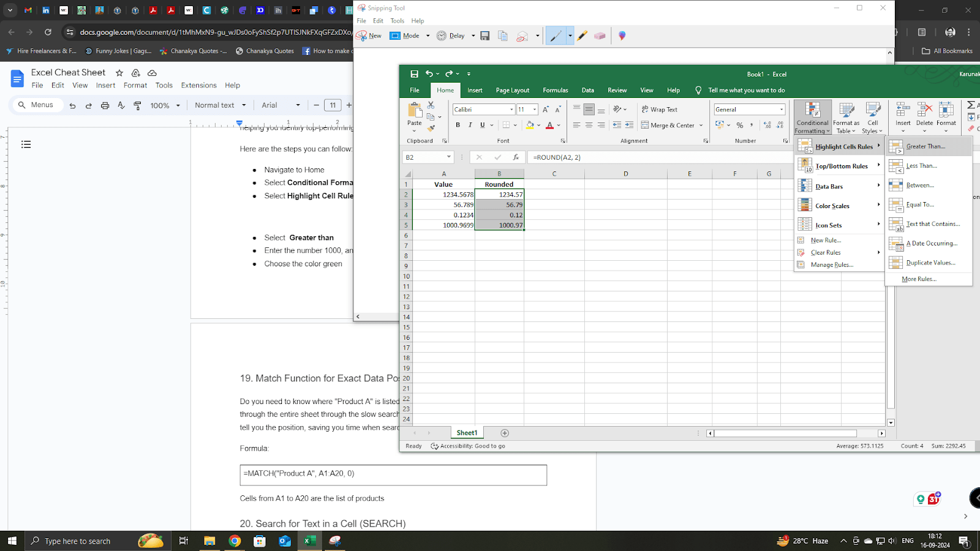Toggle Italic formatting in the Font group
Screen dimensions: 980x551
[469, 124]
